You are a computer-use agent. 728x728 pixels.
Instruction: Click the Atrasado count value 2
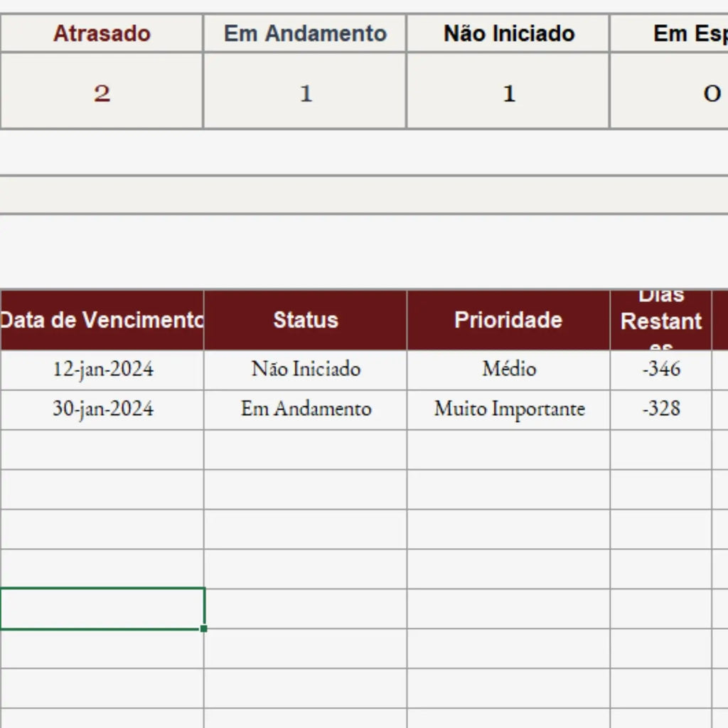tap(102, 91)
